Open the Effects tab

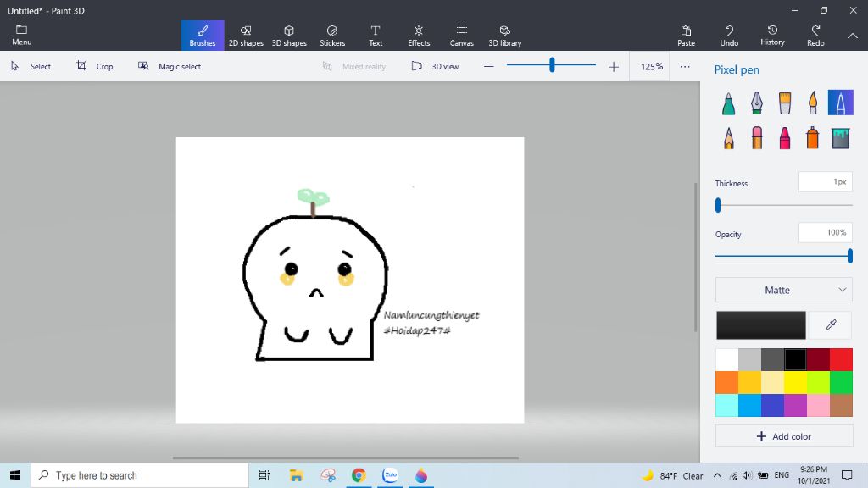click(419, 35)
